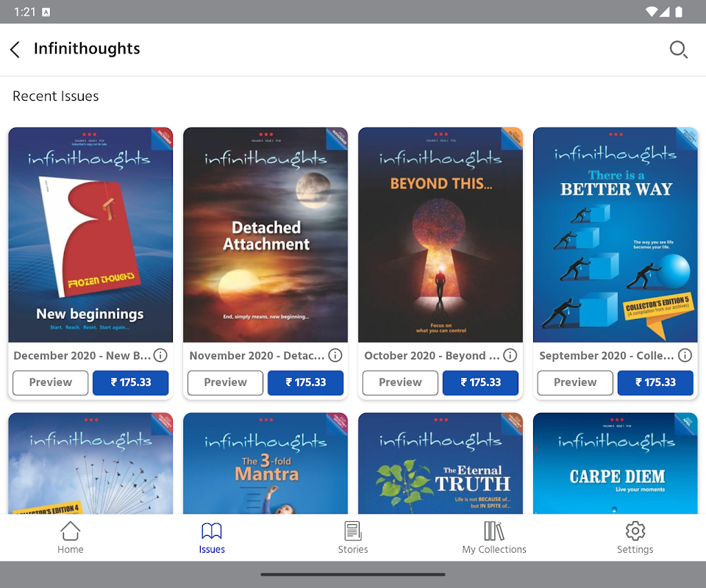
Task: Show info for November 2020 issue
Action: (x=335, y=356)
